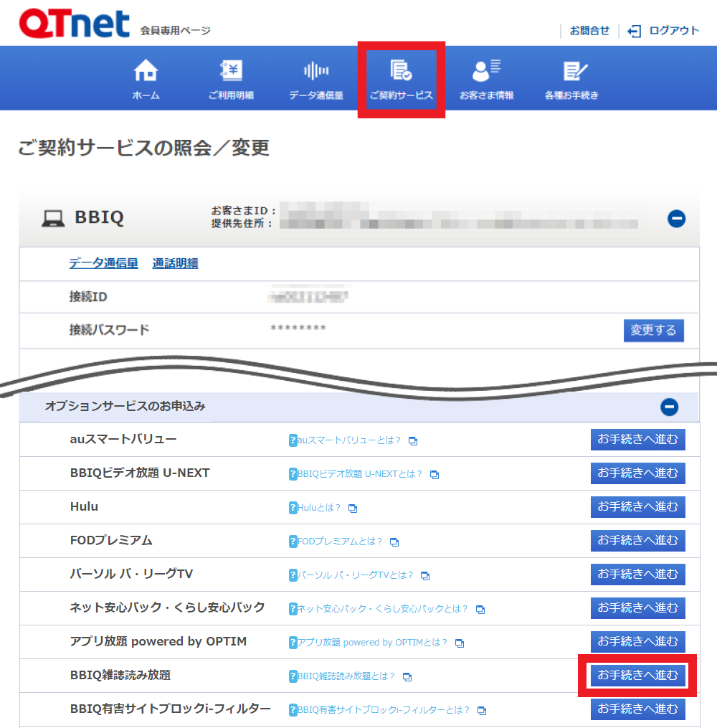Open the データ通信量 waveform icon
This screenshot has height=728, width=717.
[x=316, y=71]
